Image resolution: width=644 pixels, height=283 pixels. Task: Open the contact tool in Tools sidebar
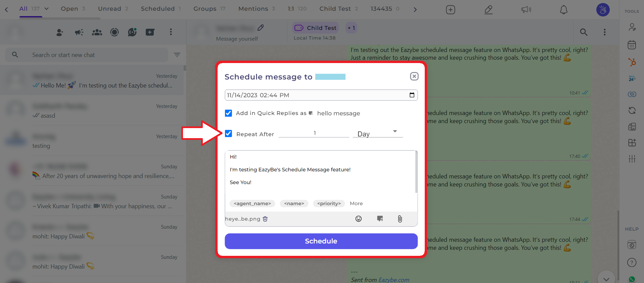click(x=632, y=27)
